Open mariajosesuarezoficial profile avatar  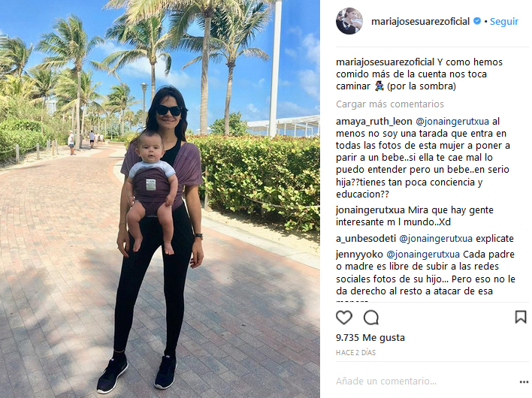click(x=349, y=21)
